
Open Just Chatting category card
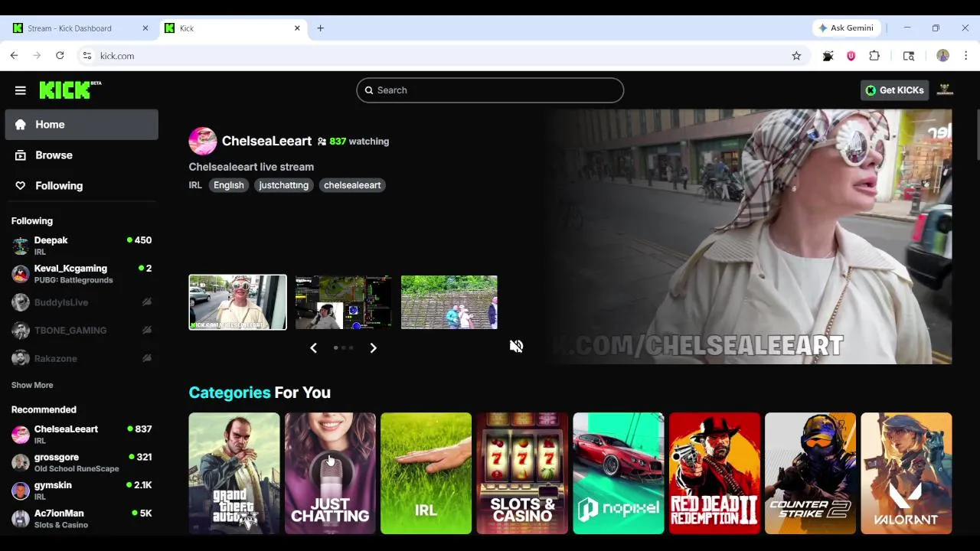pyautogui.click(x=330, y=473)
